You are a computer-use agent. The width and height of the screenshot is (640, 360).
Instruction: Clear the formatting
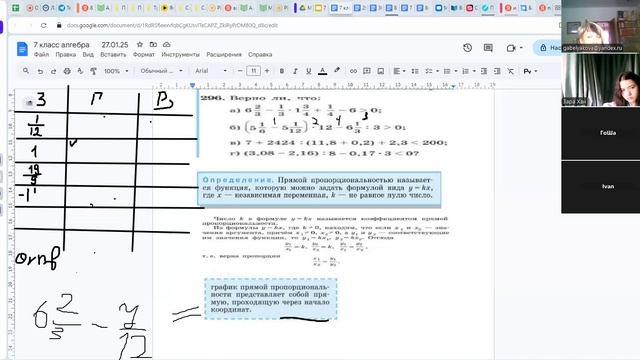coord(511,71)
